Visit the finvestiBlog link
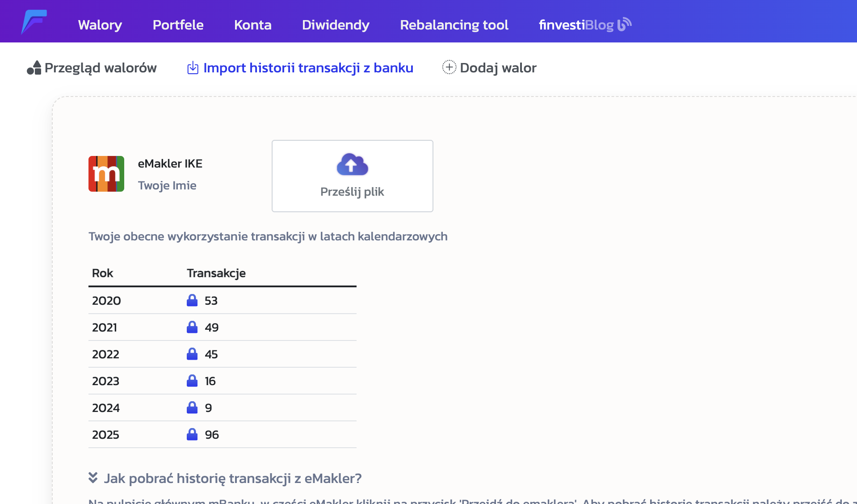 584,25
